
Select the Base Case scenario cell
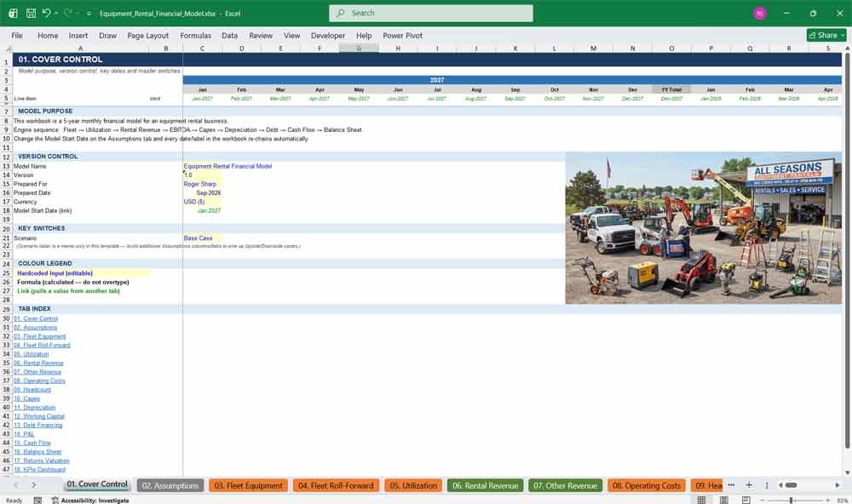pos(202,238)
